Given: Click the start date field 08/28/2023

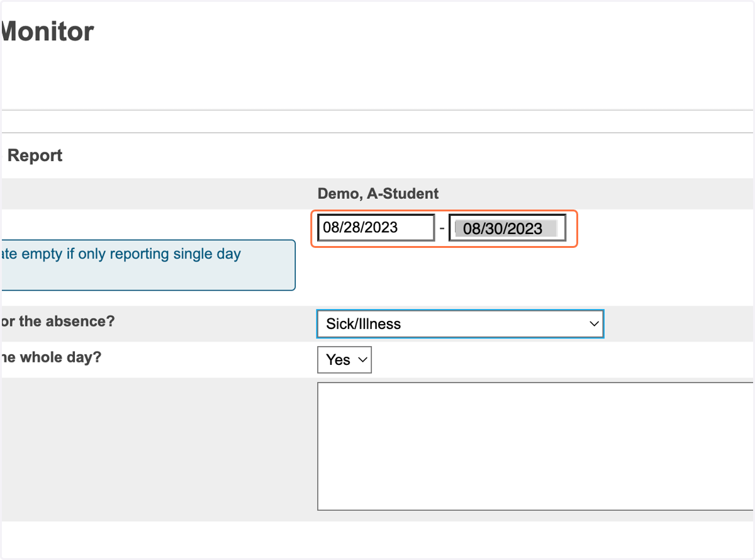Looking at the screenshot, I should (x=376, y=228).
